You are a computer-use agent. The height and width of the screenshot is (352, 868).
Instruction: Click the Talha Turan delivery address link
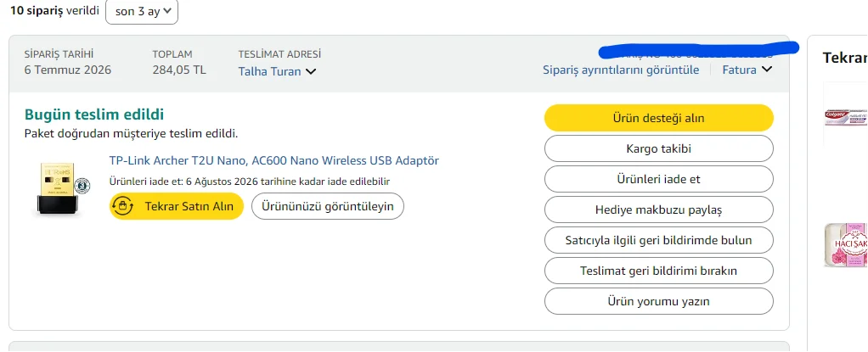pos(269,71)
